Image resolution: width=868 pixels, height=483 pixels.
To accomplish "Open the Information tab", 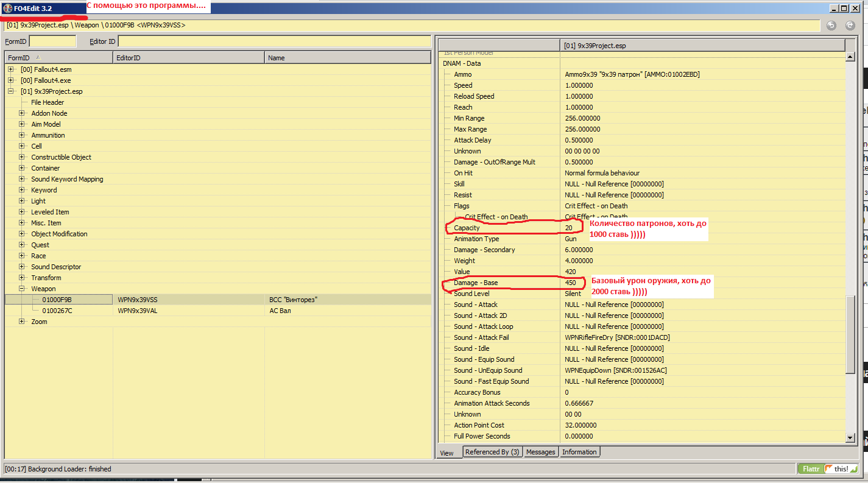I will tap(579, 452).
